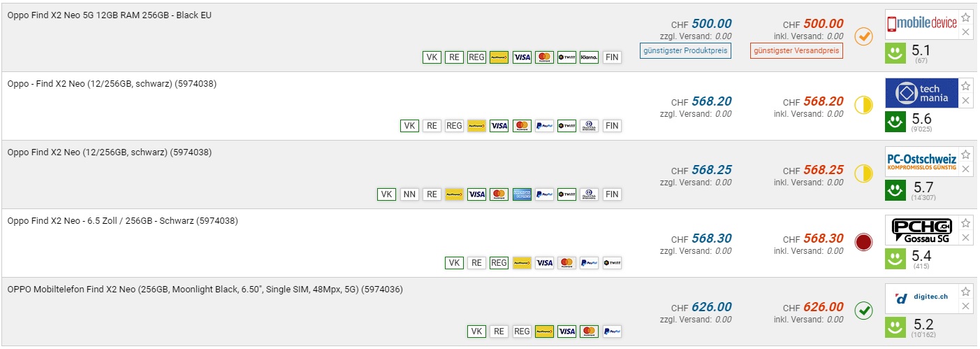Click the PayPal icon in the digitec offer row
The image size is (980, 349).
pyautogui.click(x=612, y=332)
